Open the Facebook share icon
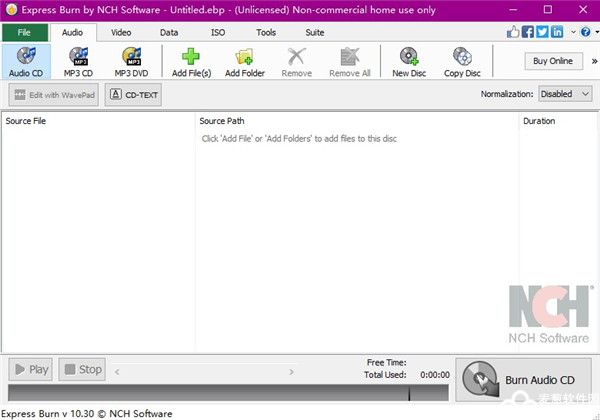 528,32
